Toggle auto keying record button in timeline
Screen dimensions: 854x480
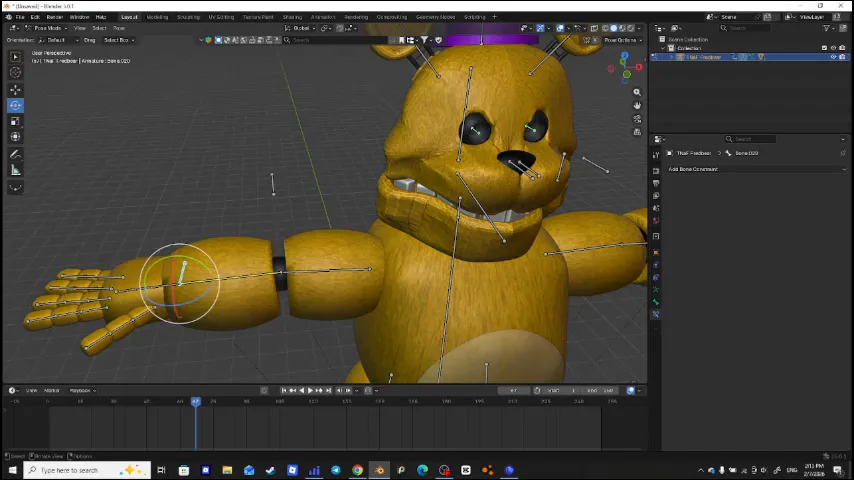(x=264, y=391)
